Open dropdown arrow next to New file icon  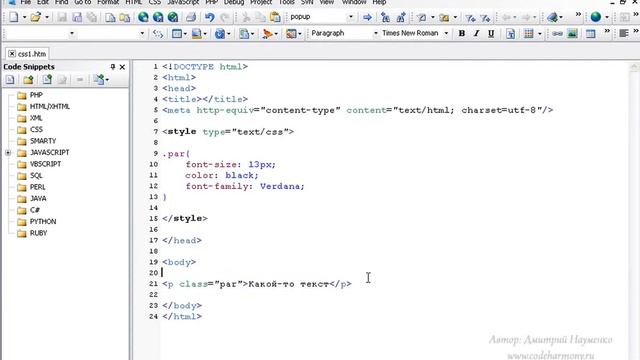(x=24, y=17)
